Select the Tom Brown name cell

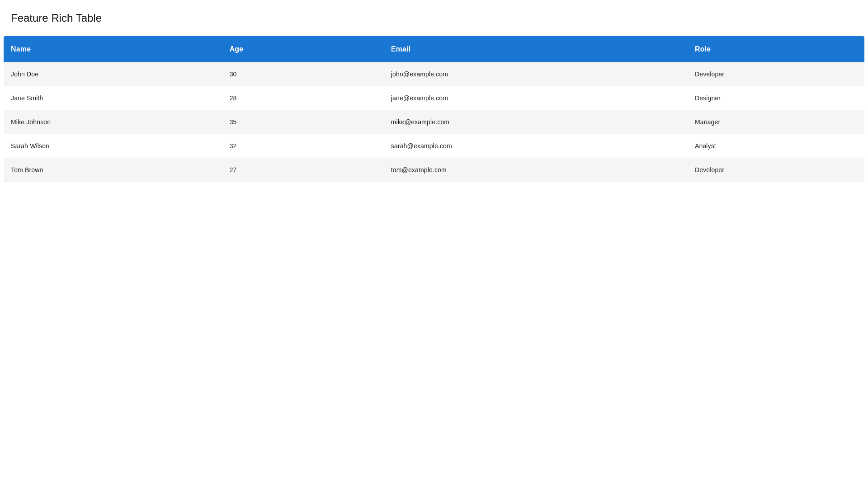(x=27, y=170)
